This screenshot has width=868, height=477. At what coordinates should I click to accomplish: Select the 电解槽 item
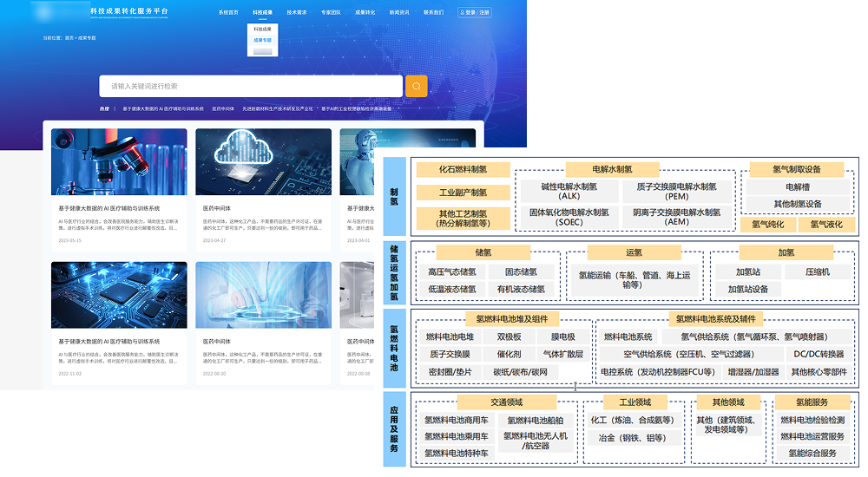pyautogui.click(x=798, y=187)
